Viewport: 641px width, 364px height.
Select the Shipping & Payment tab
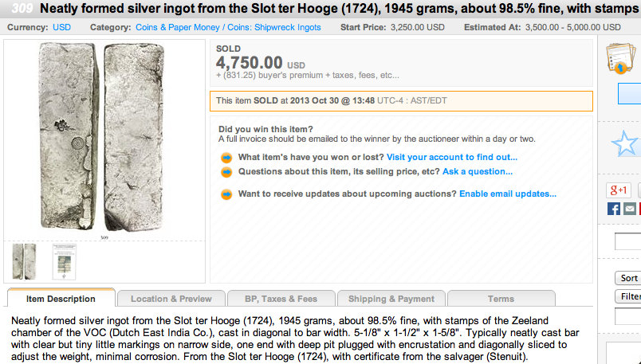coord(391,299)
